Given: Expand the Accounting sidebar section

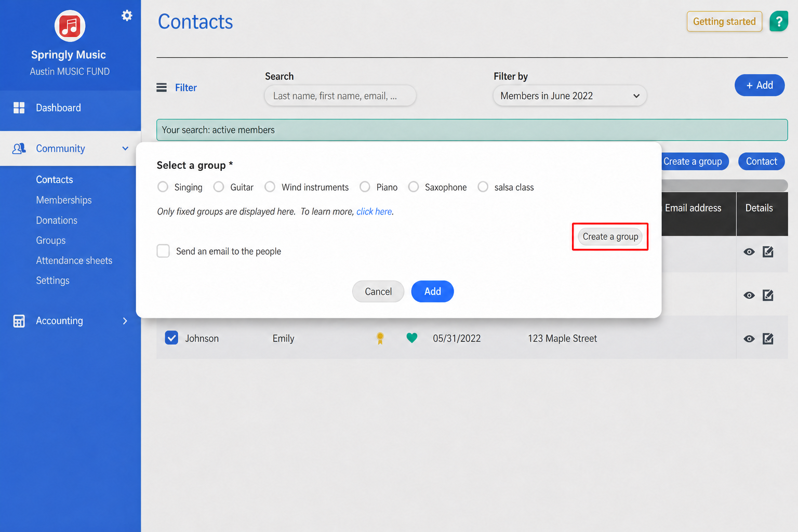Looking at the screenshot, I should [125, 321].
